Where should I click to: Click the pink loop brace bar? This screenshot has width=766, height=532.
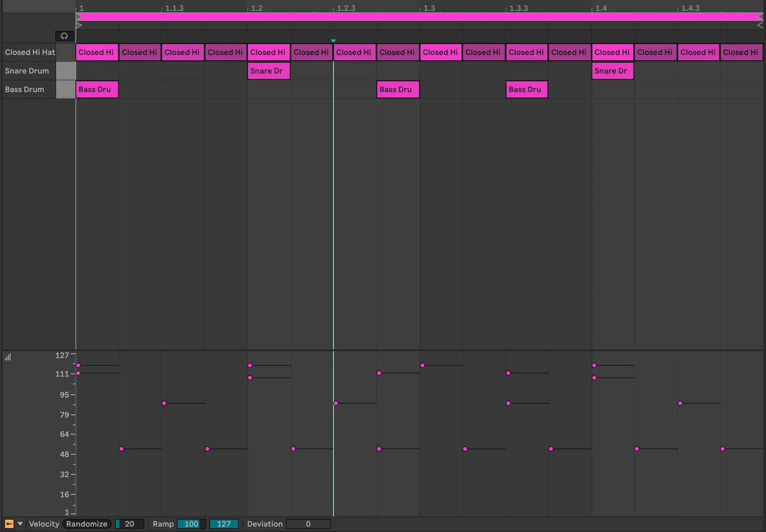click(x=419, y=17)
